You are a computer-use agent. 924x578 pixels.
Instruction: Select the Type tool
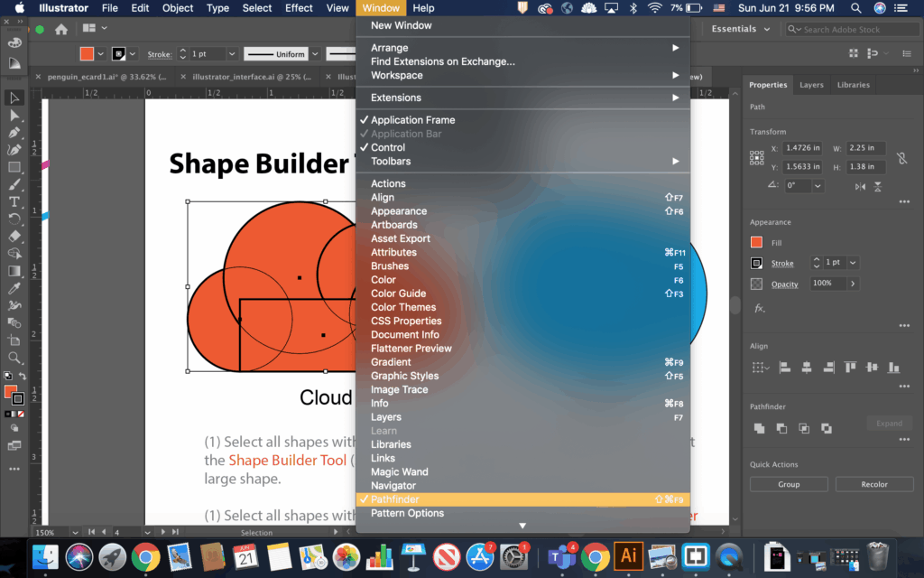click(14, 201)
